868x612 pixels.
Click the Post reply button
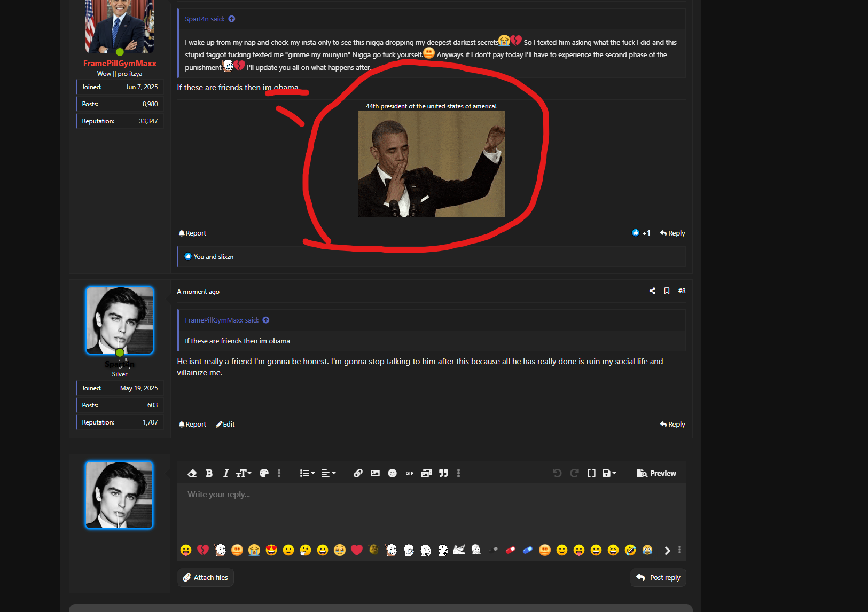(658, 578)
